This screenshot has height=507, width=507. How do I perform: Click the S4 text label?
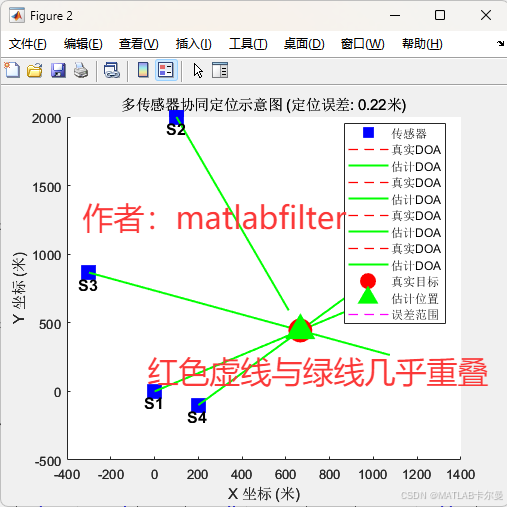(x=197, y=417)
